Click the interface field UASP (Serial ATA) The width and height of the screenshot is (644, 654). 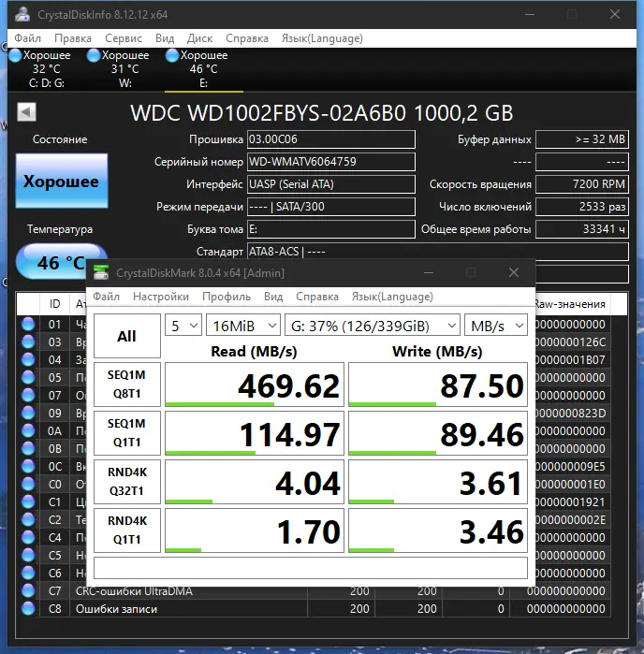pos(331,184)
